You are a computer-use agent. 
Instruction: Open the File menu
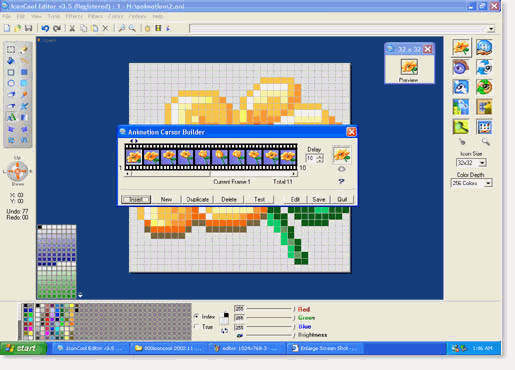pos(6,16)
